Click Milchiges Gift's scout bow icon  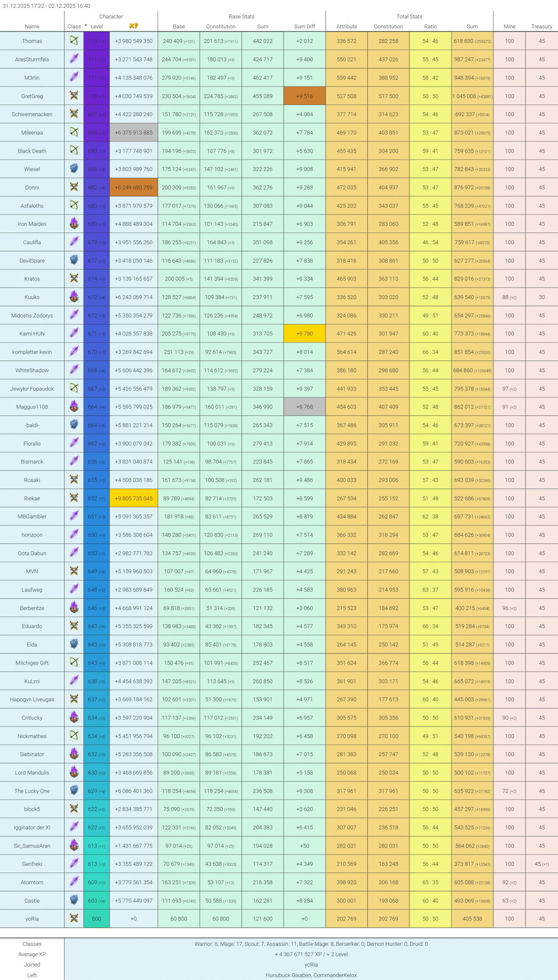pos(74,663)
